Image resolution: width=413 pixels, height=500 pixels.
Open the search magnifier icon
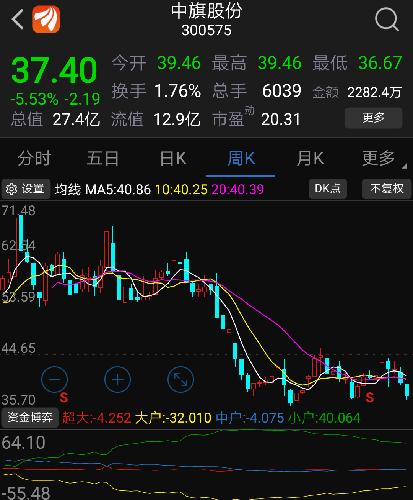click(387, 19)
